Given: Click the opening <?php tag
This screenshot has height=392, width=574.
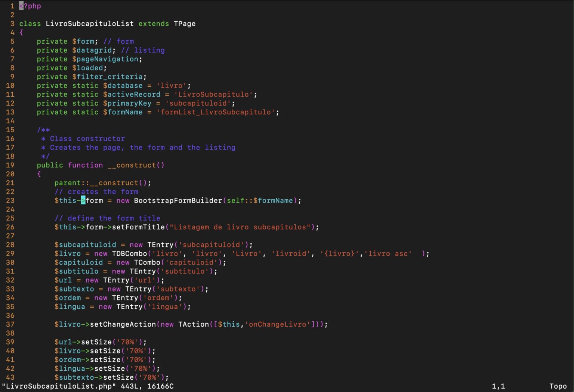Looking at the screenshot, I should click(30, 6).
